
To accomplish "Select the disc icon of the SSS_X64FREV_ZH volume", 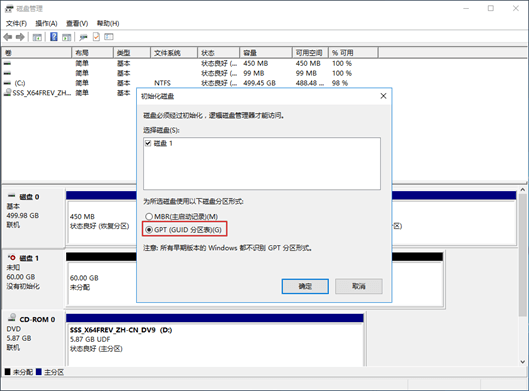I will (7, 92).
